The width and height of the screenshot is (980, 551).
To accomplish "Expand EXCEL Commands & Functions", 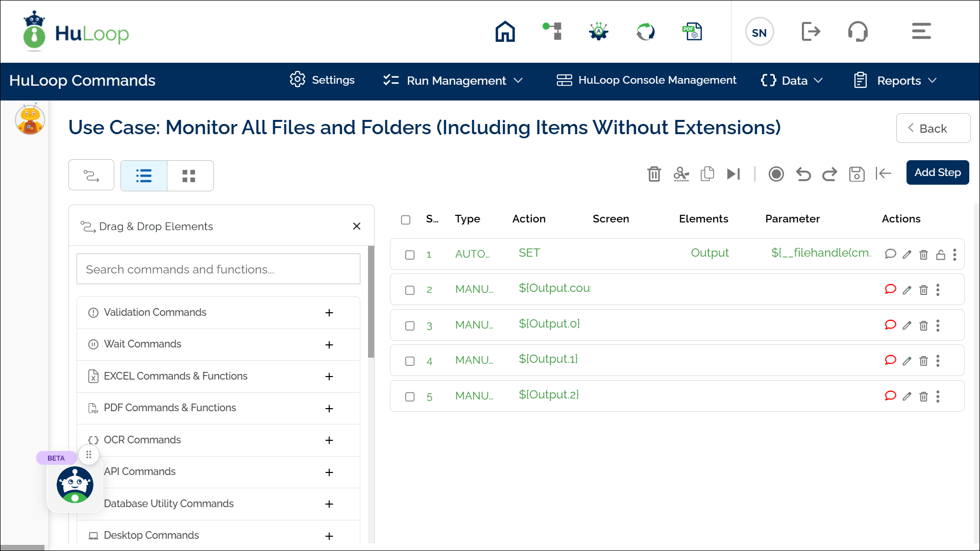I will [x=329, y=377].
